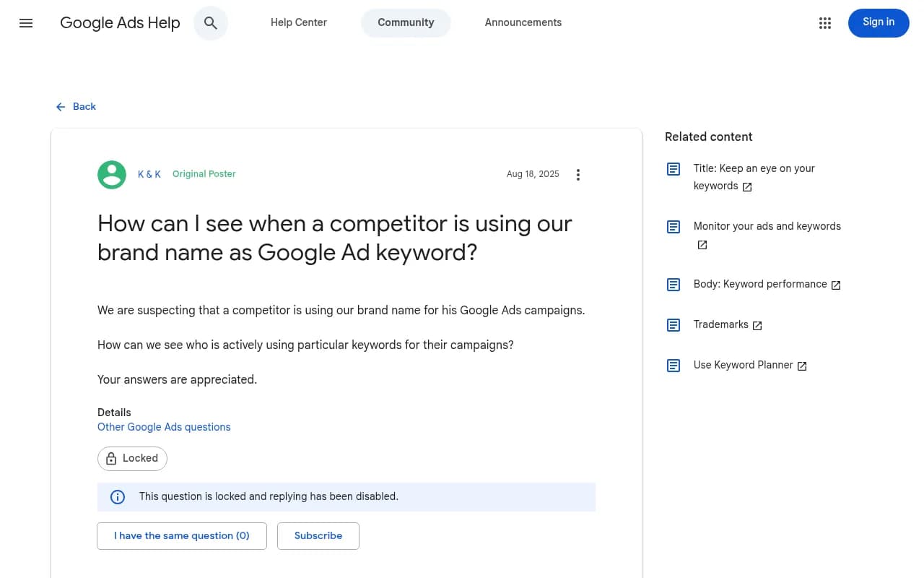The width and height of the screenshot is (924, 578).
Task: Click 'I have the same question (0)'
Action: [x=182, y=536]
